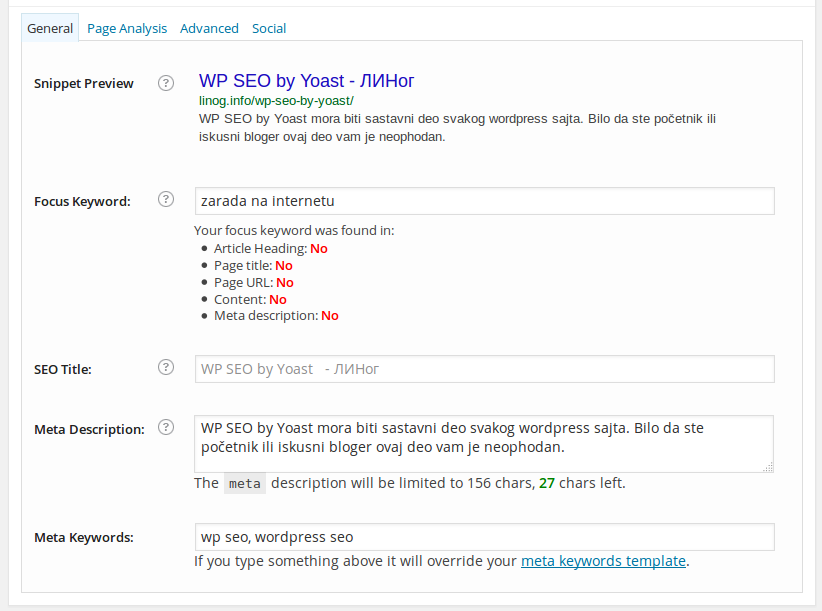Open help icon beside Focus Keyword
Viewport: 822px width, 611px height.
166,199
